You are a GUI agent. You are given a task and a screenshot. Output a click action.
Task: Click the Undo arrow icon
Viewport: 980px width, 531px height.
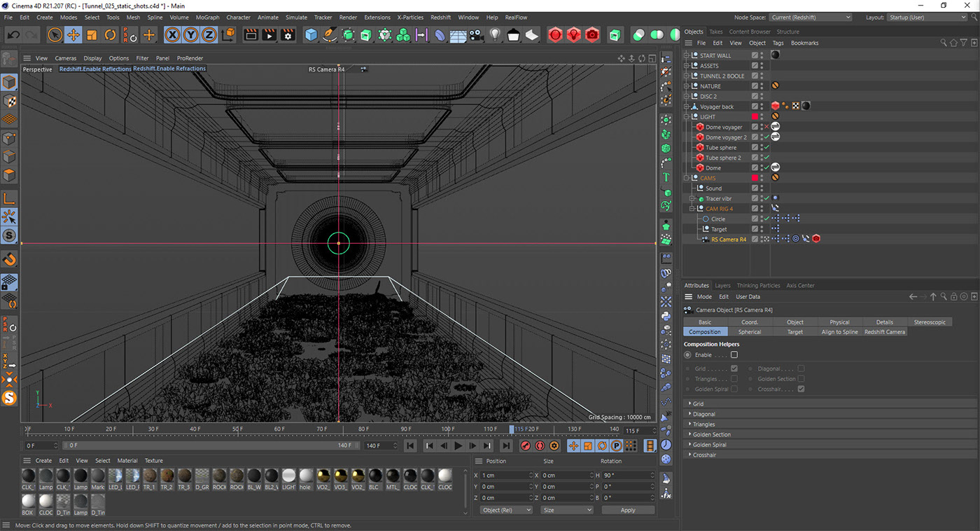(13, 34)
